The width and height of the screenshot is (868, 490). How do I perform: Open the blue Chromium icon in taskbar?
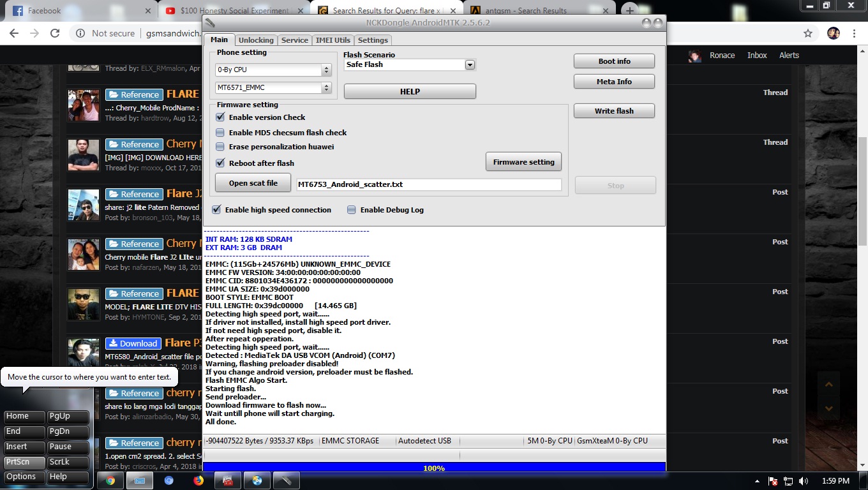[169, 480]
